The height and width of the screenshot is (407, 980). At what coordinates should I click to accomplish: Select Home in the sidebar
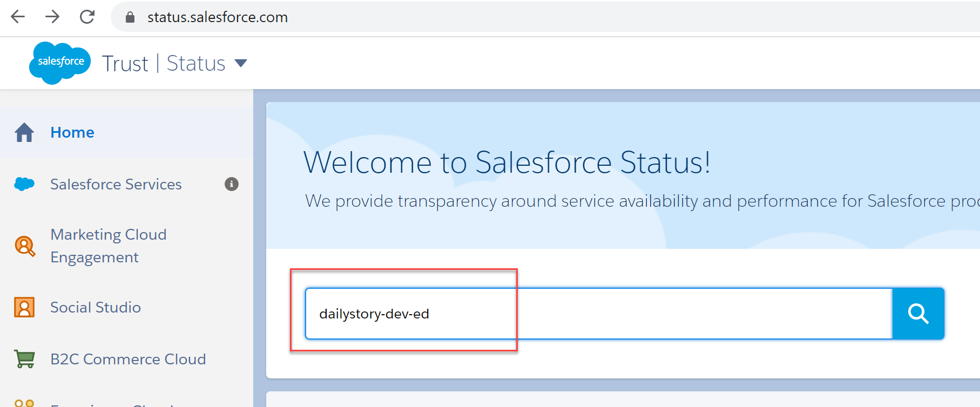point(72,132)
